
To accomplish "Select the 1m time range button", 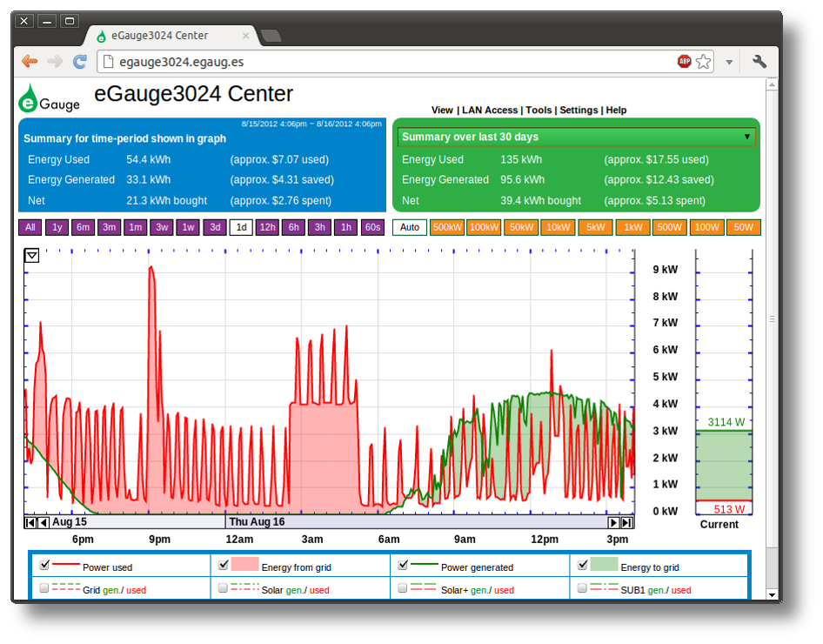I will click(x=136, y=227).
